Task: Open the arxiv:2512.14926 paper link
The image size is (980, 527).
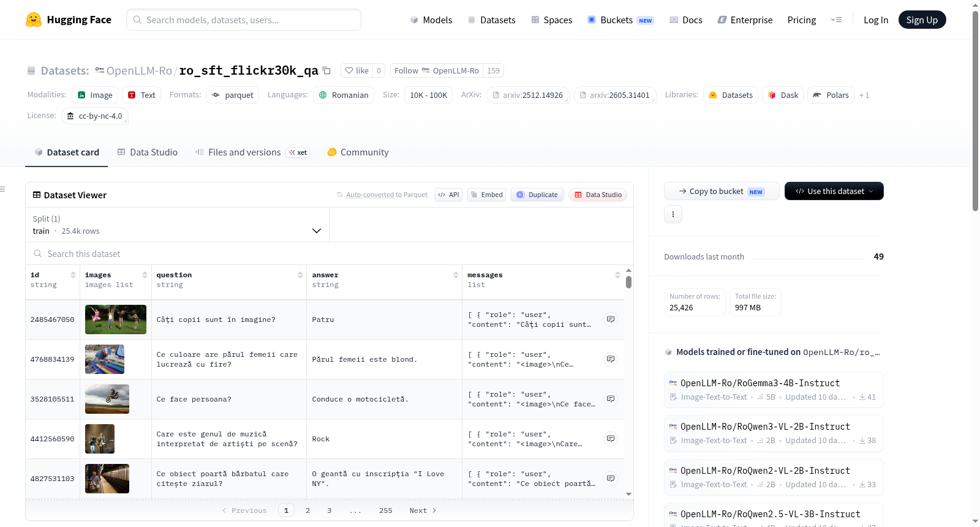Action: point(528,95)
